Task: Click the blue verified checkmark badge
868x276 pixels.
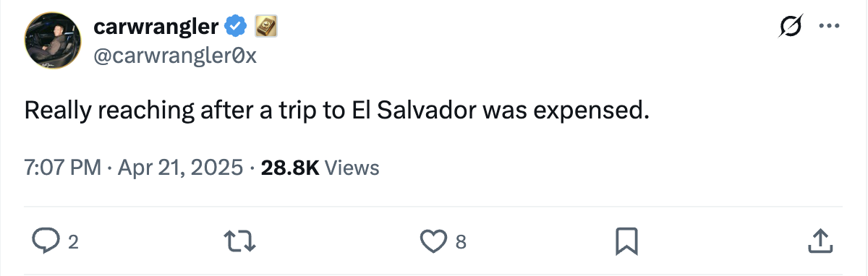Action: click(234, 28)
